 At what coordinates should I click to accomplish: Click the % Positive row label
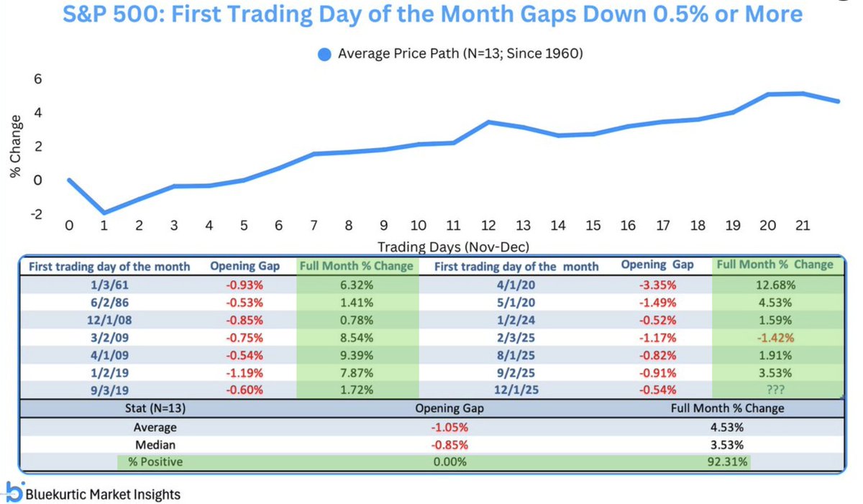click(154, 462)
